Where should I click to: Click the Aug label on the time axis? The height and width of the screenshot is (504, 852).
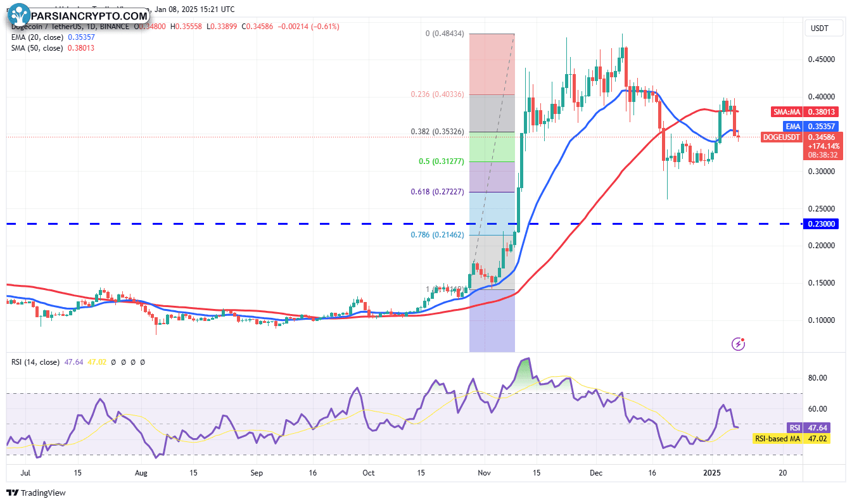tap(141, 473)
